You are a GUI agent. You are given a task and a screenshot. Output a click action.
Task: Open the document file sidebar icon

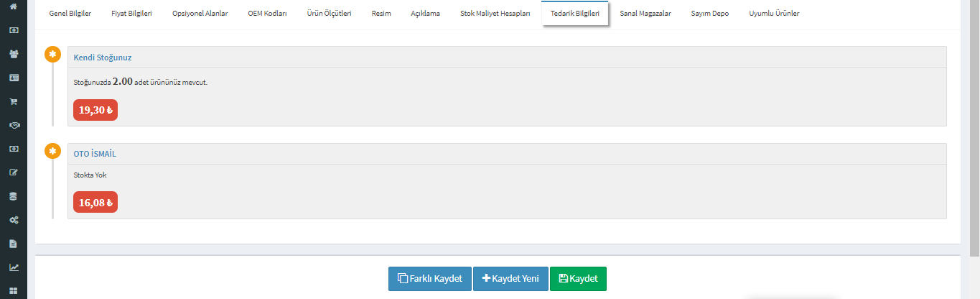point(13,244)
